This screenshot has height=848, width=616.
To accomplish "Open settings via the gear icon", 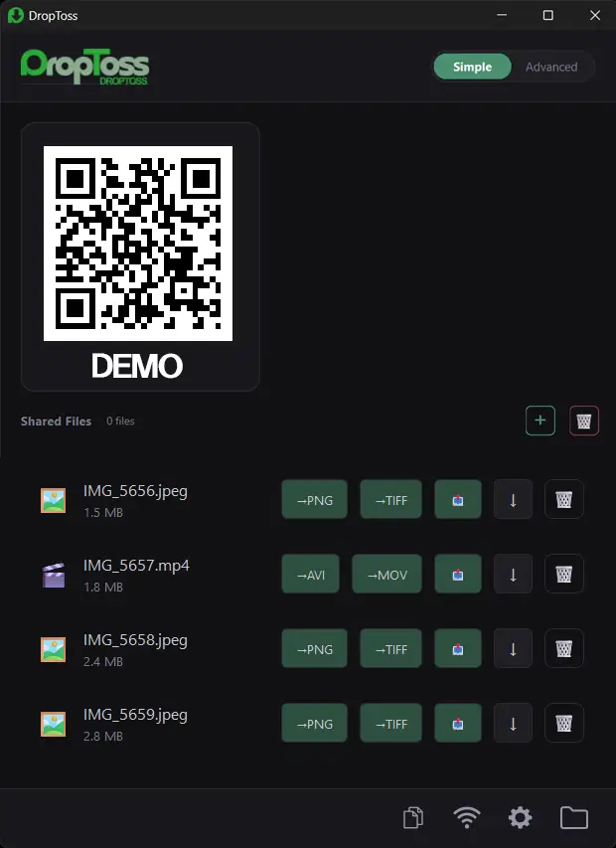I will pyautogui.click(x=521, y=818).
